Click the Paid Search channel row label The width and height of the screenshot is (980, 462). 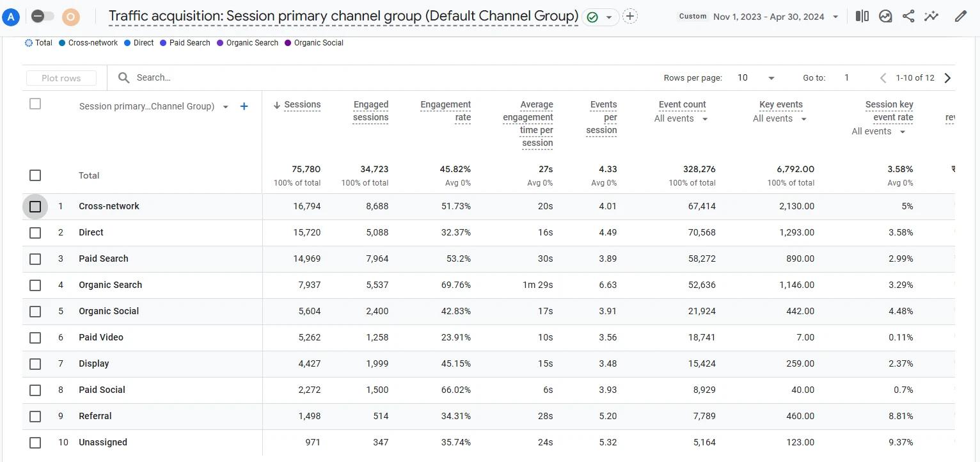[x=104, y=259]
